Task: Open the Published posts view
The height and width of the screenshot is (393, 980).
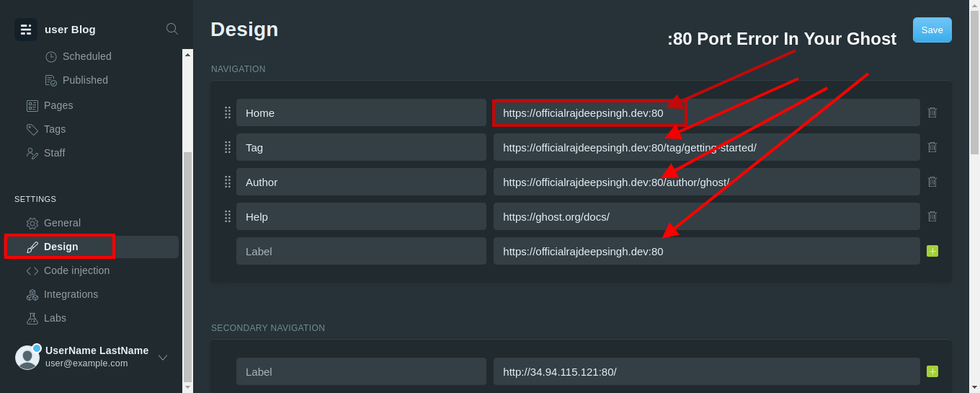Action: [x=85, y=80]
